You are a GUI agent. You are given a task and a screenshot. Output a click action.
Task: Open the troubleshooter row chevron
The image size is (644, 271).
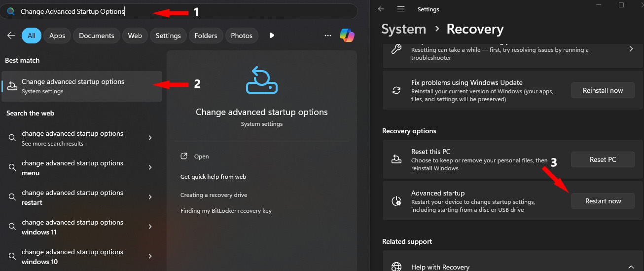pos(631,49)
